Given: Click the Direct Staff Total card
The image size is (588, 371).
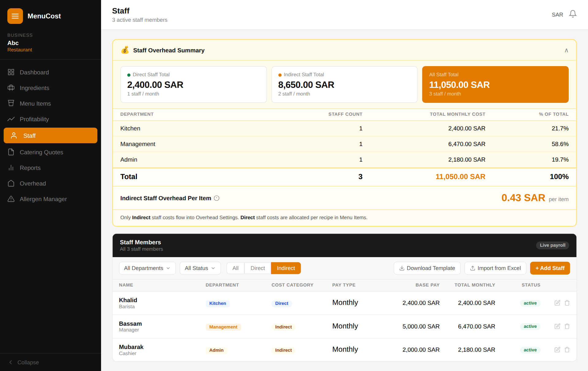Looking at the screenshot, I should click(x=194, y=84).
